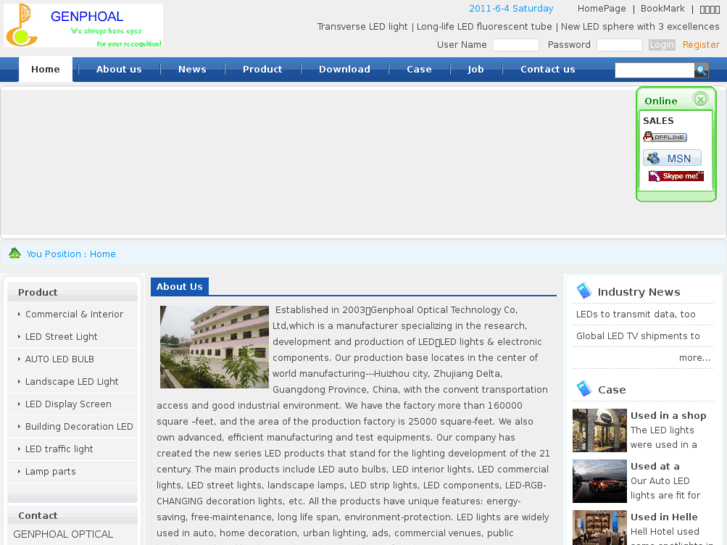Click the Login button

pos(662,45)
